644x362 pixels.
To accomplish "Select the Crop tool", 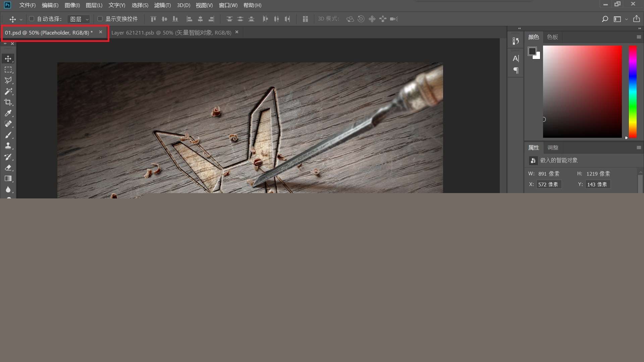I will (8, 102).
